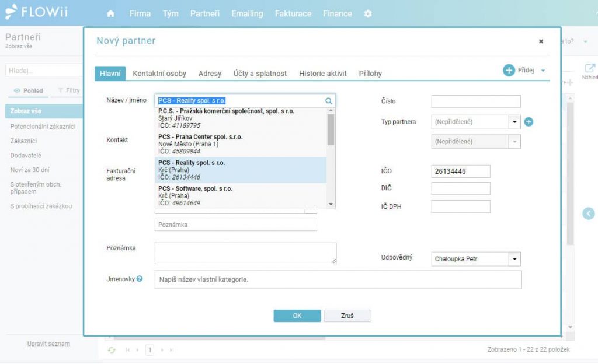Switch to the Hlavní tab
The width and height of the screenshot is (598, 364).
click(x=110, y=73)
